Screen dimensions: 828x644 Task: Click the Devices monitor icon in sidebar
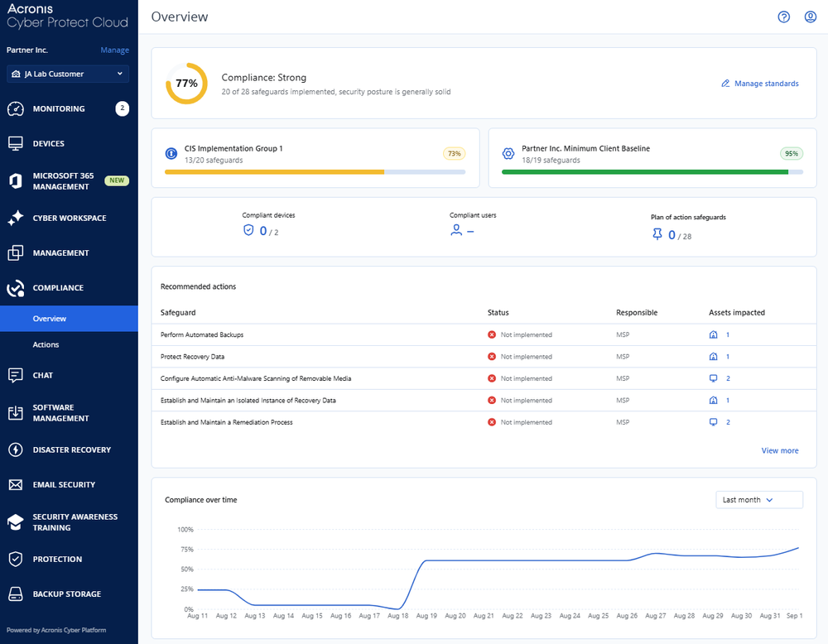[15, 143]
